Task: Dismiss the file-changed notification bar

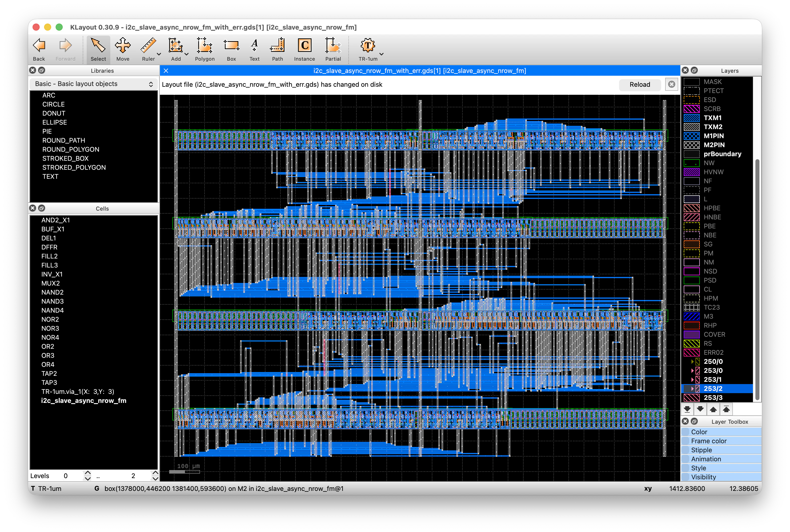Action: 672,84
